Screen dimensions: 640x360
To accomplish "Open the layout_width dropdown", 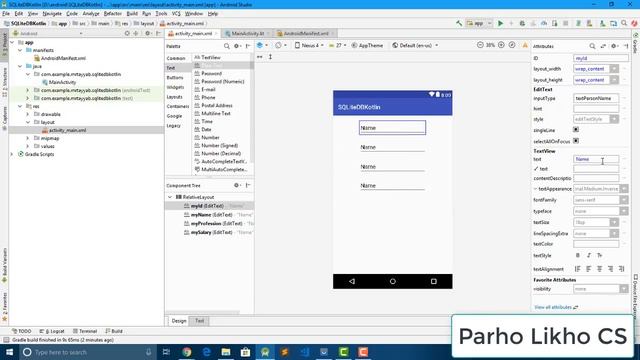I will (614, 69).
